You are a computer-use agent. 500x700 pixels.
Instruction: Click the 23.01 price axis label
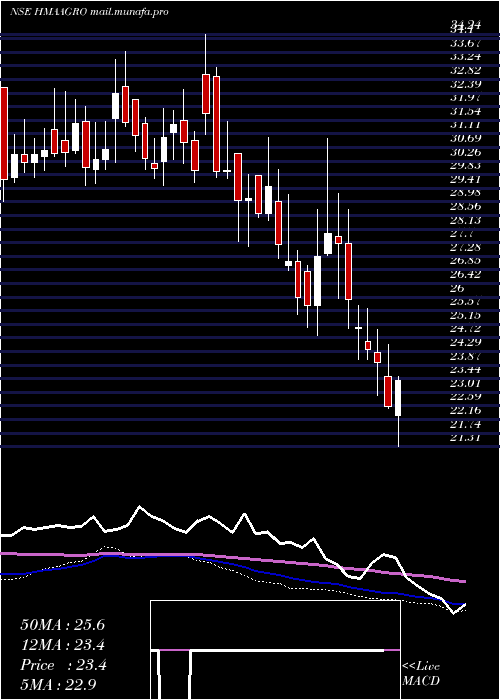click(x=465, y=383)
